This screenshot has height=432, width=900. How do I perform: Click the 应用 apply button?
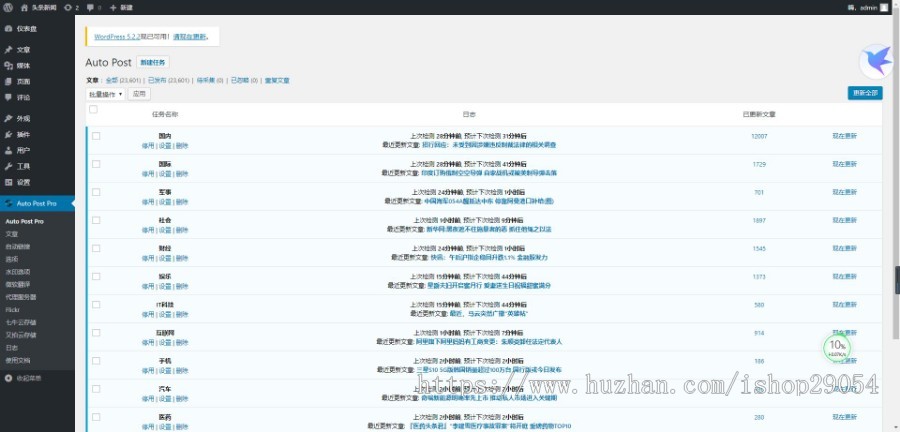(139, 94)
